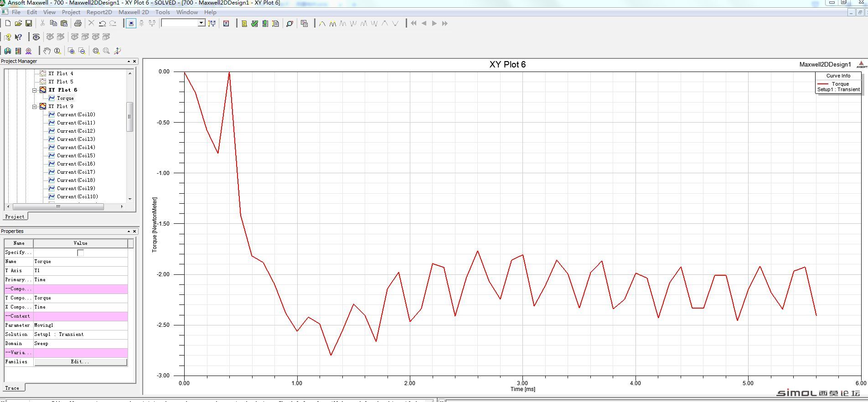Click the Copy icon in toolbar
Screen dimensions: 868x402
[53, 23]
